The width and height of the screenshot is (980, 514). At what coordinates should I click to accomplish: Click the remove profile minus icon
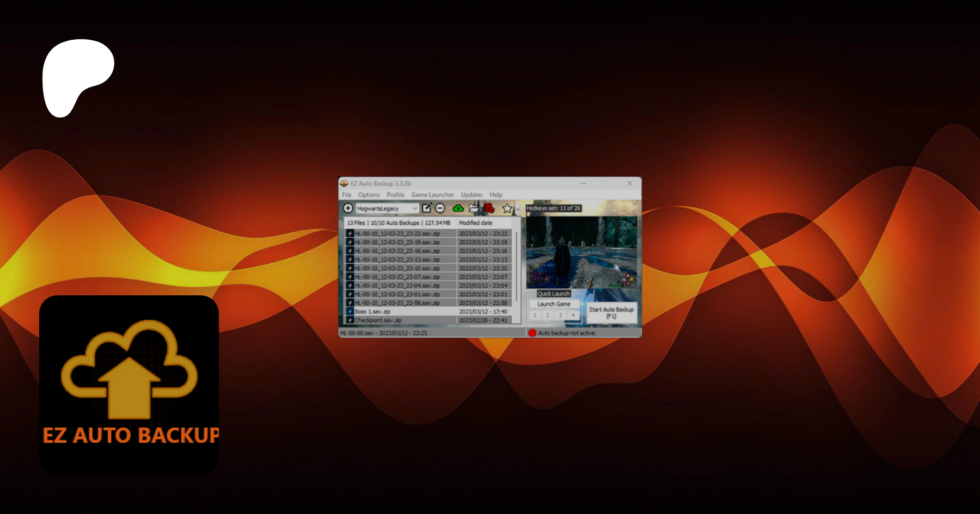click(440, 208)
